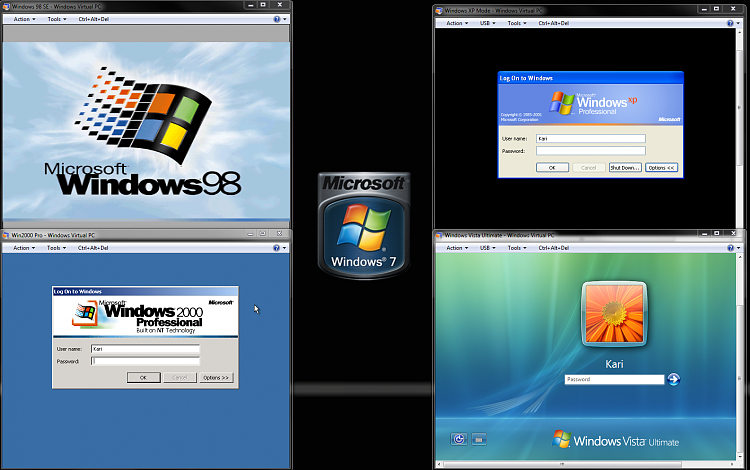Open Action menu in Win2000 Pro window

tap(24, 248)
